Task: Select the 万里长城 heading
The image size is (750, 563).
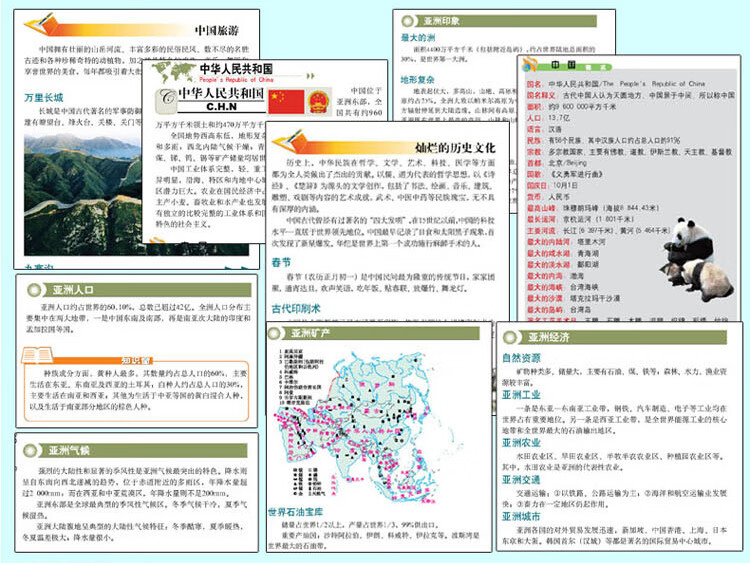Action: [44, 98]
